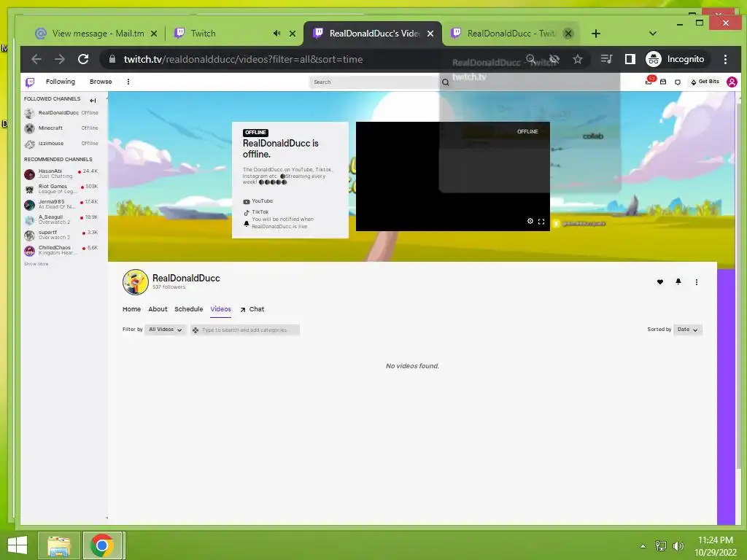This screenshot has width=747, height=560.
Task: Toggle Chrome side panel
Action: tap(630, 59)
